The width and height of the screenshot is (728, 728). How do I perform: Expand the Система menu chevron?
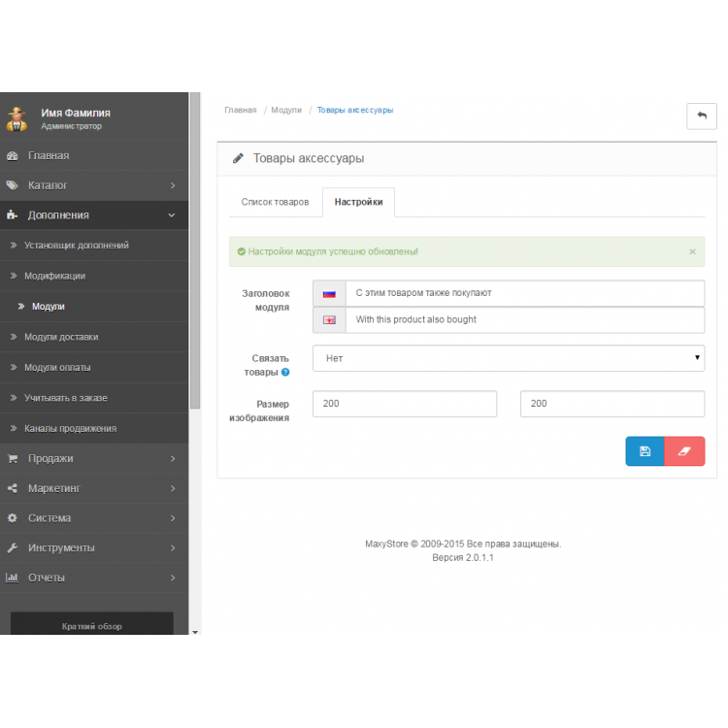(x=173, y=518)
